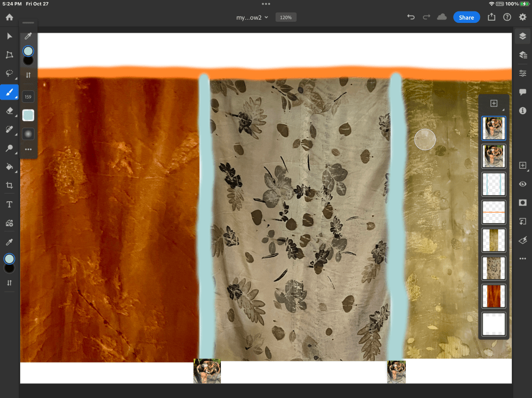532x398 pixels.
Task: Toggle visibility with the eye icon
Action: [x=523, y=184]
